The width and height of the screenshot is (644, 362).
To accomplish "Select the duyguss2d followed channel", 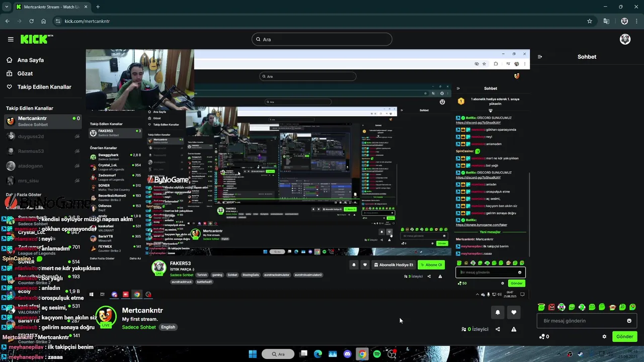I will (43, 136).
